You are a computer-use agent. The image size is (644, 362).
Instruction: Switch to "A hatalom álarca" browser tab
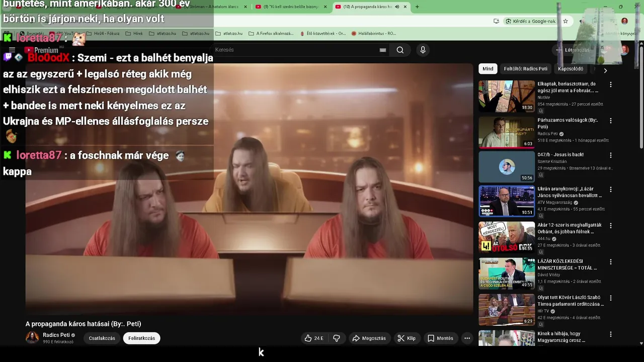point(212,7)
